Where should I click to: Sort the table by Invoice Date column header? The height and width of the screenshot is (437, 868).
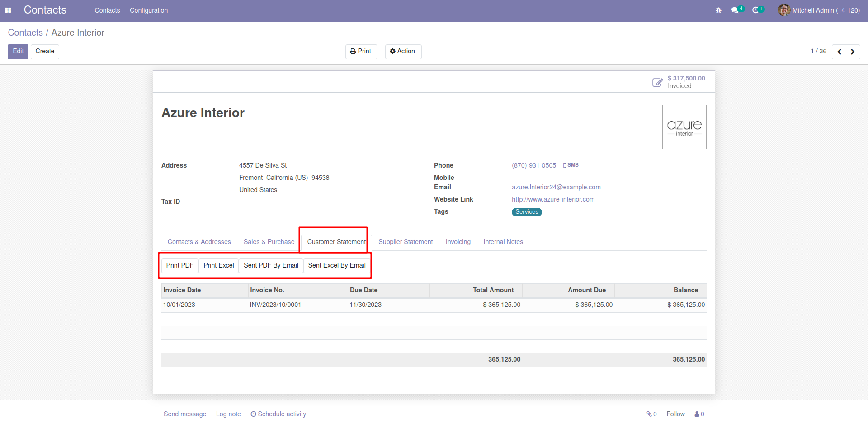pyautogui.click(x=182, y=290)
